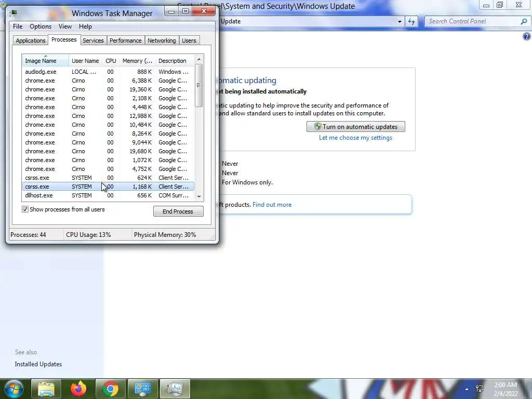Select the csrss.exe row using 1,168 K
Screen dimensions: 532x399
coord(108,187)
